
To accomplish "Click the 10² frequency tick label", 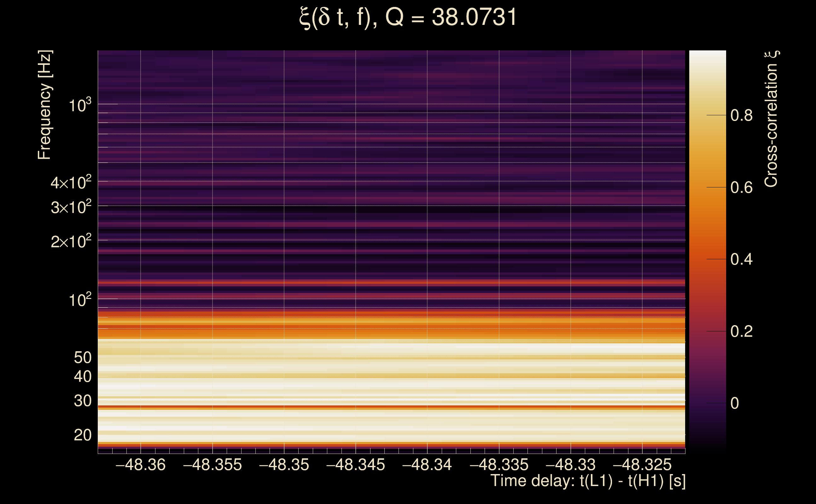I will point(80,300).
